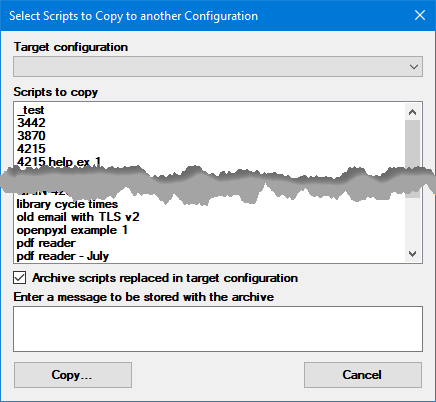The height and width of the screenshot is (402, 436).
Task: Toggle Archive scripts replaced in target configuration
Action: click(x=20, y=278)
